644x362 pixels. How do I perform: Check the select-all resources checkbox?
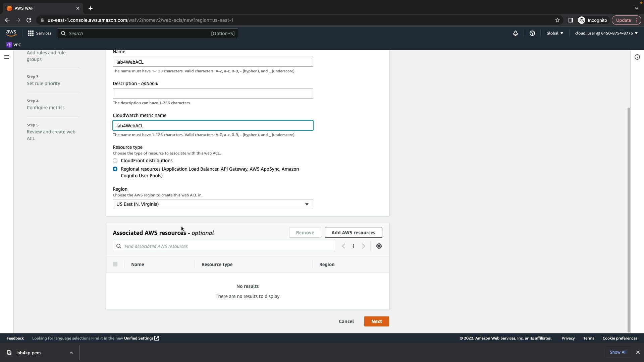115,264
